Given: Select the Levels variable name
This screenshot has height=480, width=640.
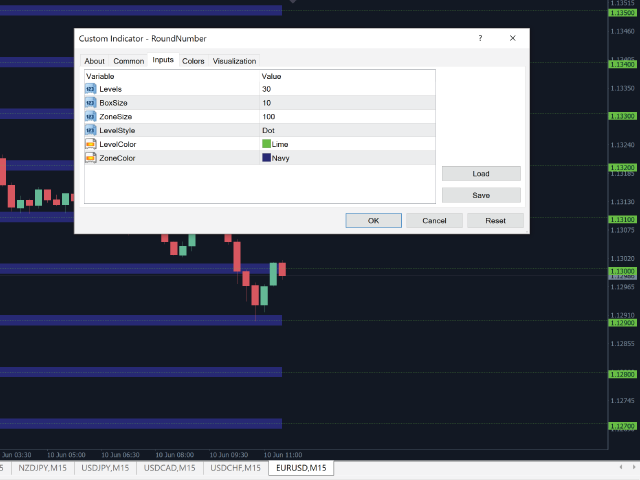Looking at the screenshot, I should coord(111,89).
